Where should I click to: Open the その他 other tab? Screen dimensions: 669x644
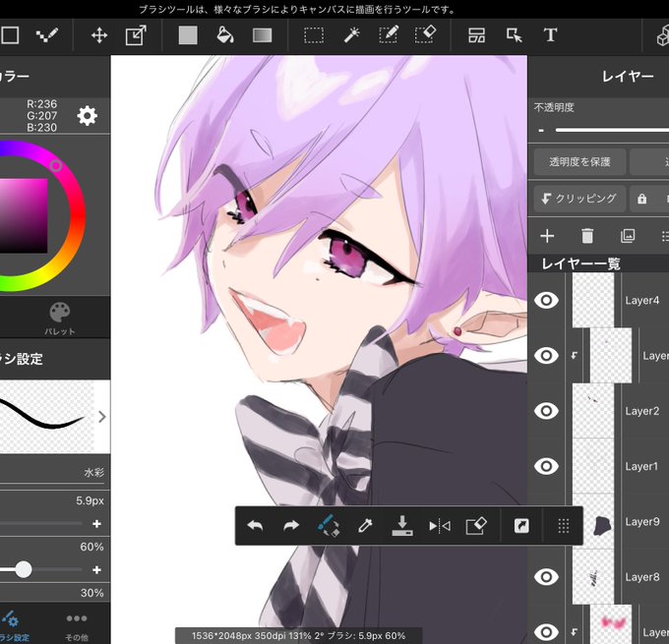click(77, 626)
